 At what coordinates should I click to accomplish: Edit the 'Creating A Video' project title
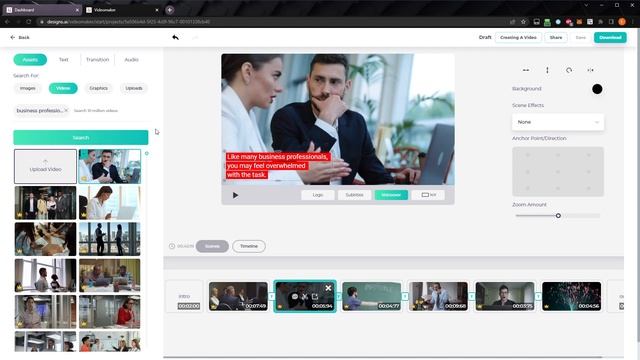click(518, 38)
